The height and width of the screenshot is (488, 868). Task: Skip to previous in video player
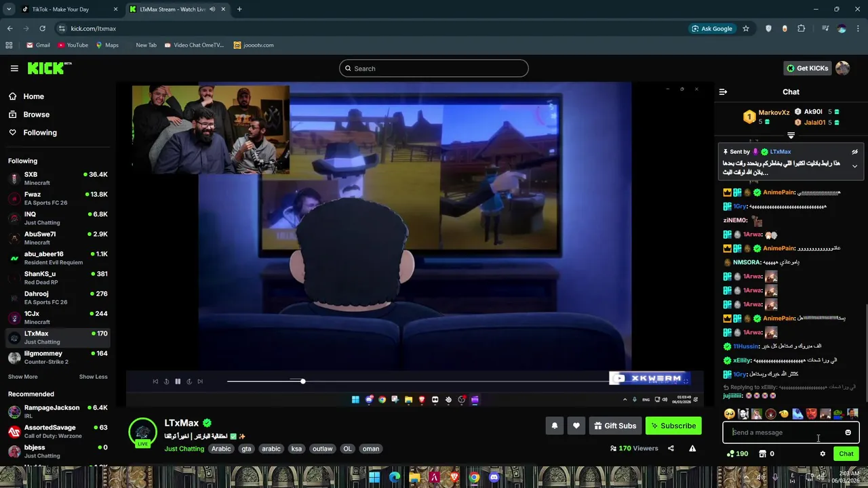point(155,382)
